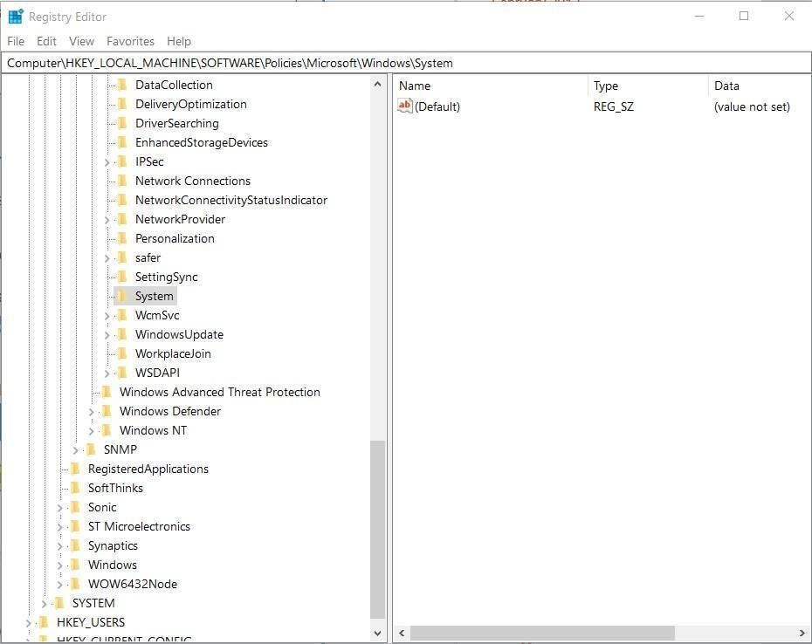This screenshot has width=812, height=644.
Task: Click the WorkplaceJoin folder icon
Action: pos(122,353)
